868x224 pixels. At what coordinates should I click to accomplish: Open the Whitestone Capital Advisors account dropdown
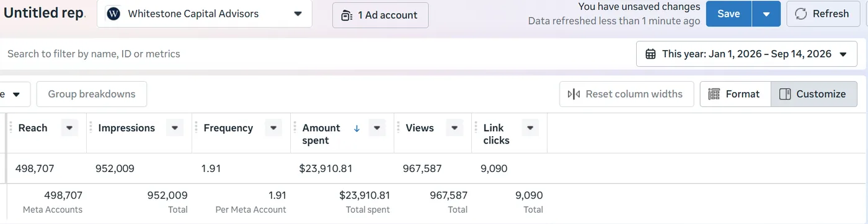205,14
